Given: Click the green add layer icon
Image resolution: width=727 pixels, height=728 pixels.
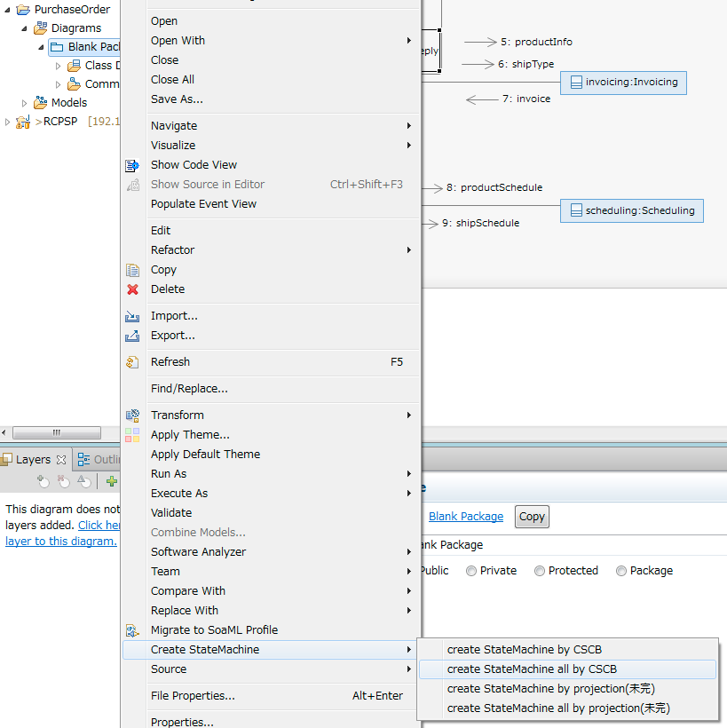Looking at the screenshot, I should coord(111,481).
